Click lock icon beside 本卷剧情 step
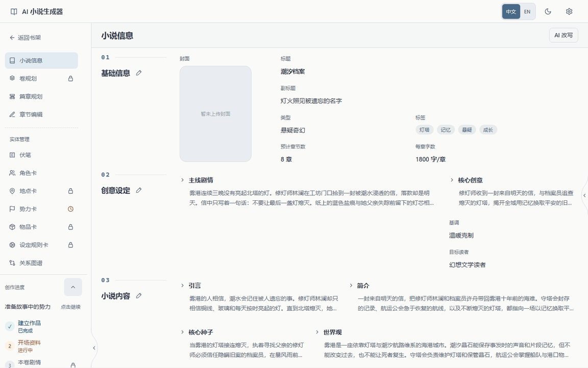This screenshot has width=588, height=368. 73,365
